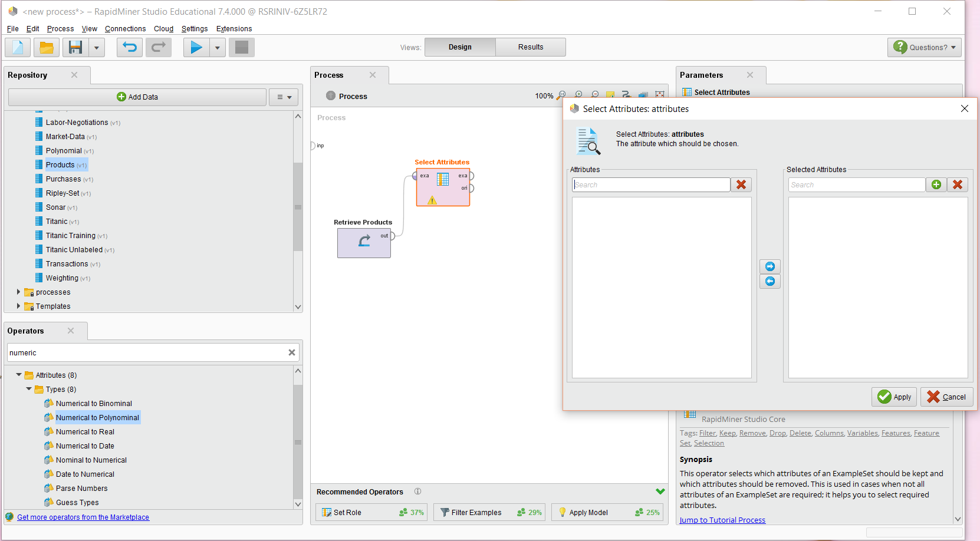Click the grey stop process button
The image size is (980, 541).
pos(242,47)
